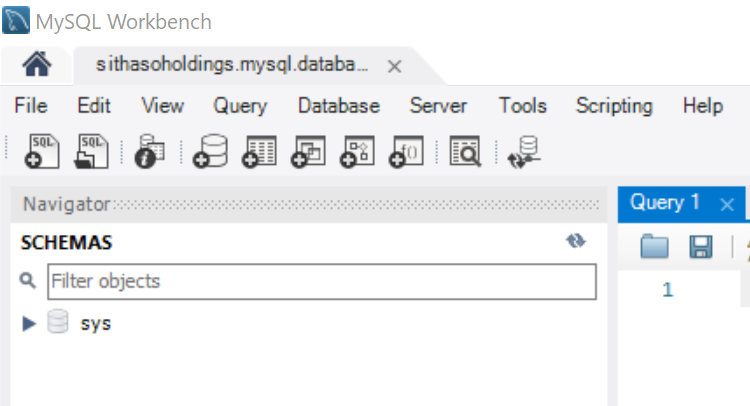Click the reconnect to DBMS icon
The image size is (750, 406).
pos(523,151)
